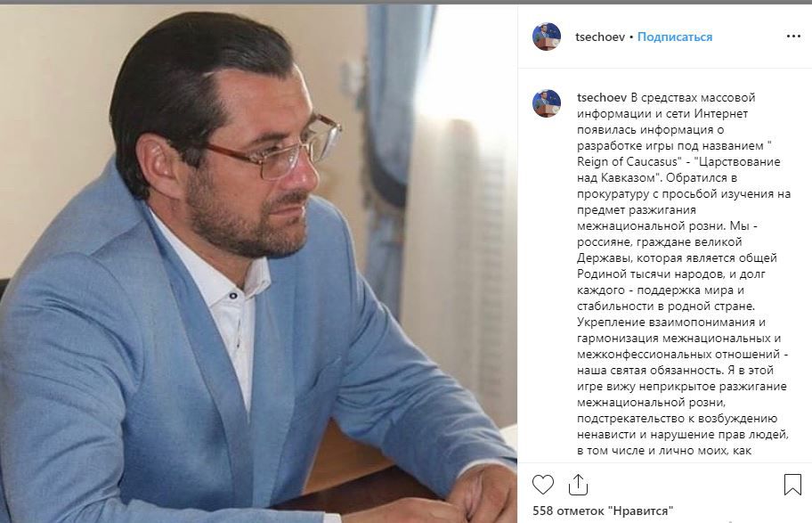Like the post with the heart icon

coord(543,485)
